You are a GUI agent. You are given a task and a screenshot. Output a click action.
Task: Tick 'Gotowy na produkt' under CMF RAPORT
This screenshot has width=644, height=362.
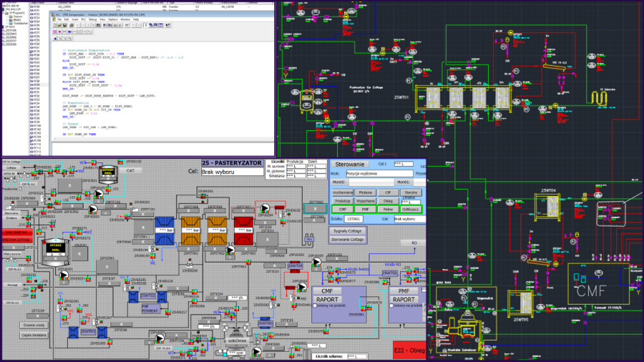click(x=316, y=305)
